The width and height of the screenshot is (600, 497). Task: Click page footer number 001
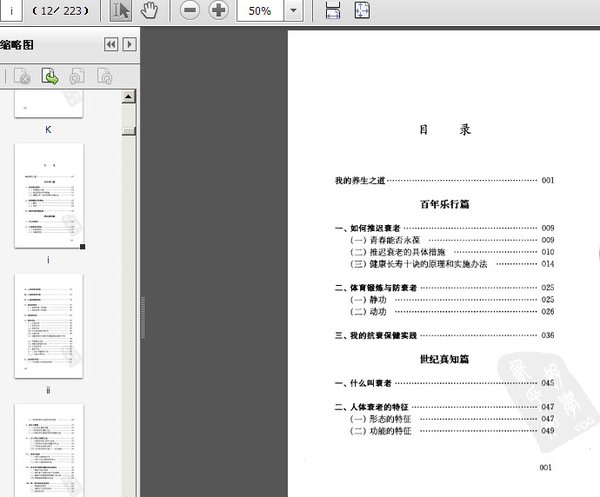[x=546, y=467]
